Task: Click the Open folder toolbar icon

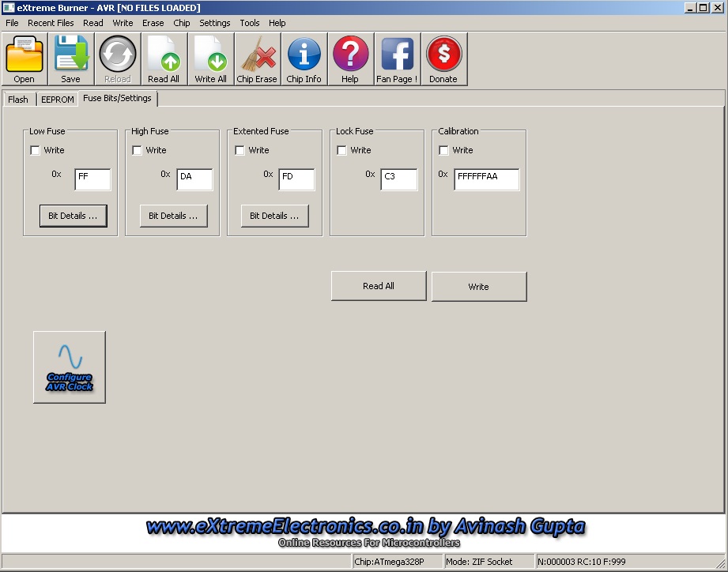Action: pyautogui.click(x=25, y=59)
